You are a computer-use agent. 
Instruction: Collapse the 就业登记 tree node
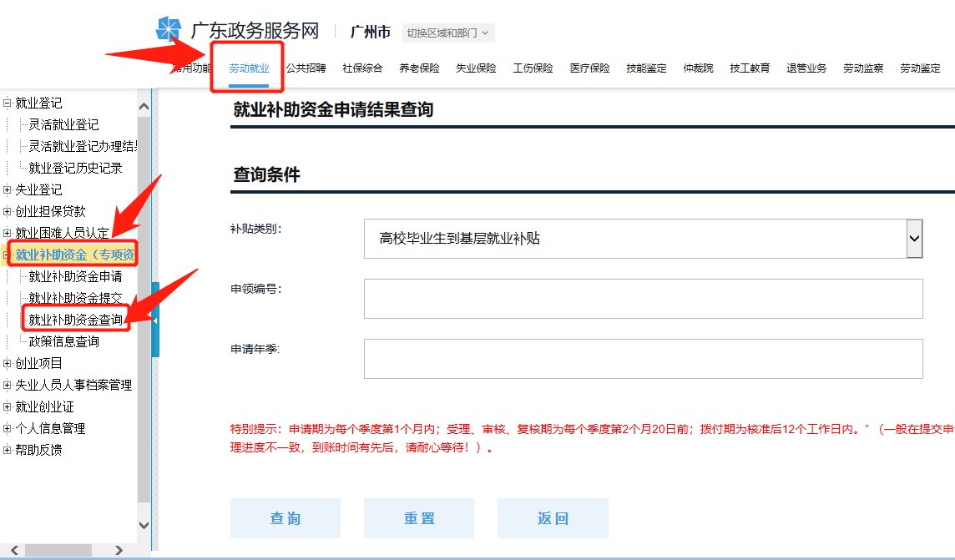click(x=8, y=103)
